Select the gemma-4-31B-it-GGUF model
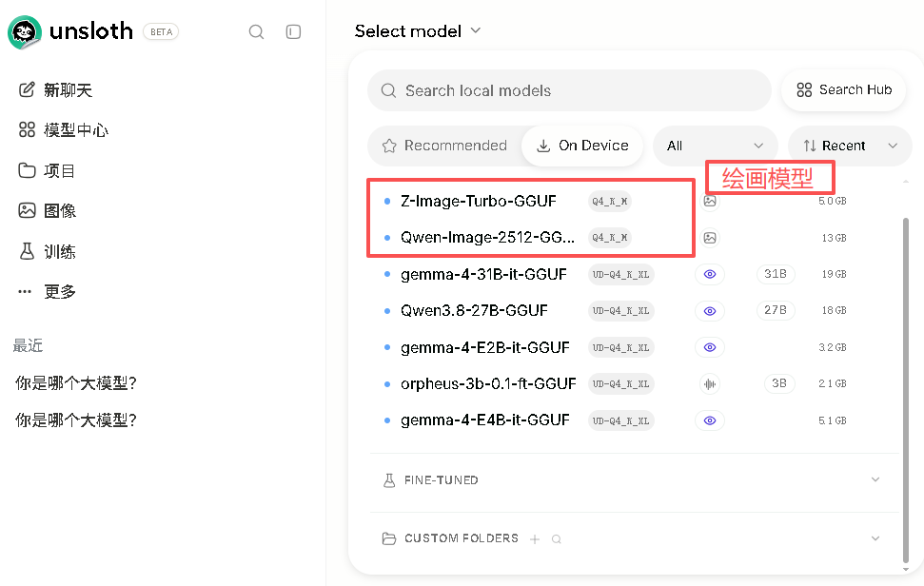Image resolution: width=924 pixels, height=586 pixels. click(483, 274)
